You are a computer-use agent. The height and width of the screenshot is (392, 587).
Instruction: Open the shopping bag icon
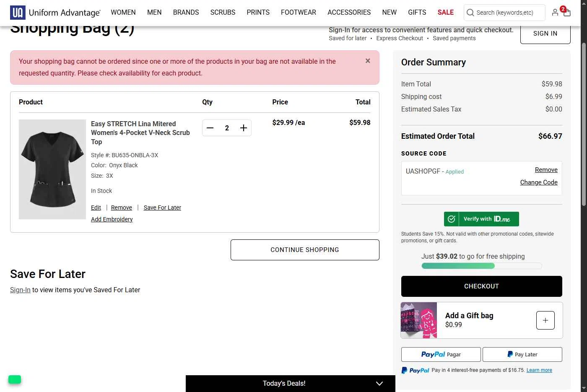click(x=566, y=13)
